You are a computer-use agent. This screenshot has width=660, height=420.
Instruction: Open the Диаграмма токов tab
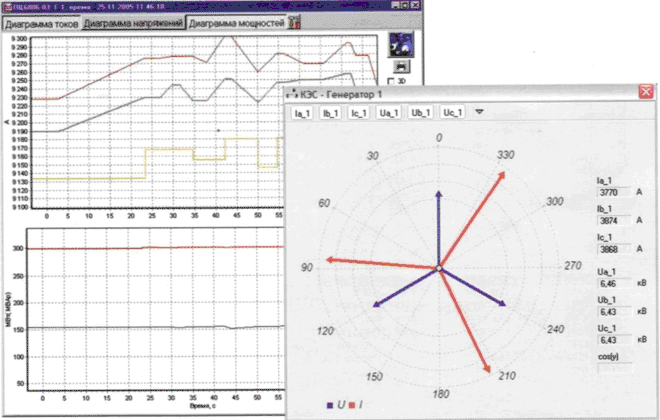[40, 22]
